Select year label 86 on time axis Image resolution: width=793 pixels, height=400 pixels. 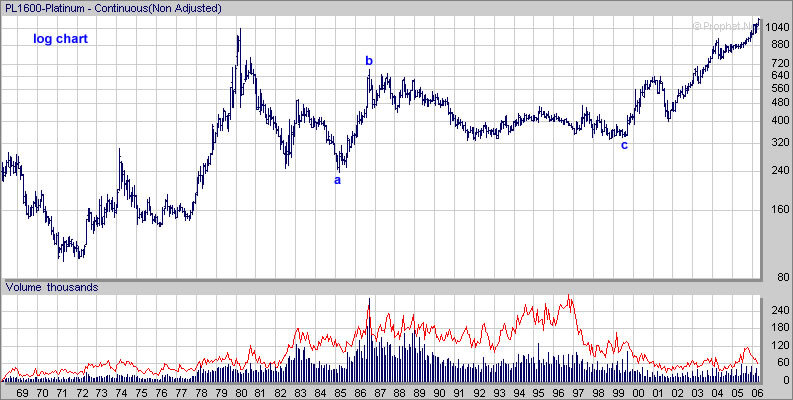click(360, 393)
